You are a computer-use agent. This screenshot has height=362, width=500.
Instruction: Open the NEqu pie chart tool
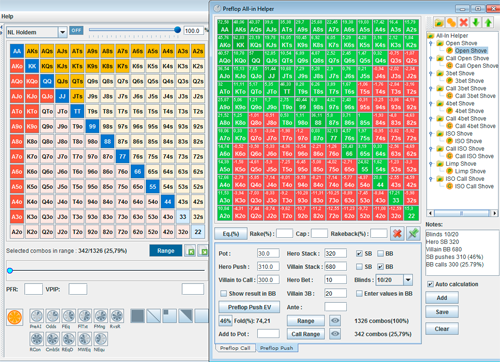point(100,339)
